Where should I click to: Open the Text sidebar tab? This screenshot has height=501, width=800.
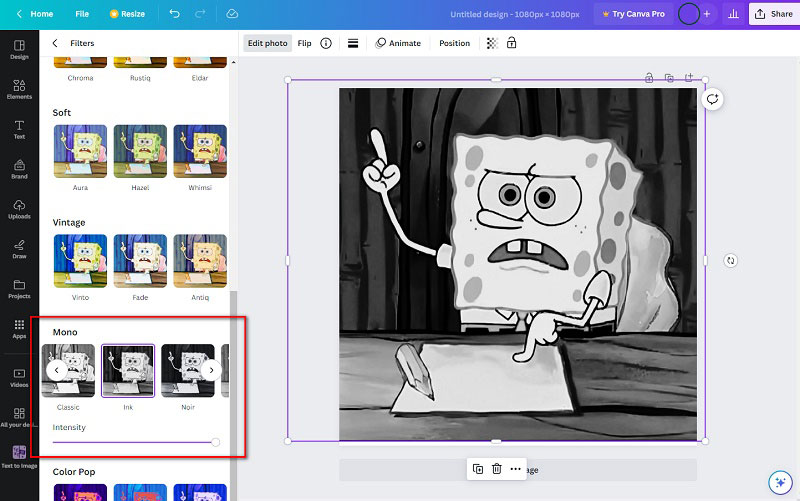click(19, 129)
